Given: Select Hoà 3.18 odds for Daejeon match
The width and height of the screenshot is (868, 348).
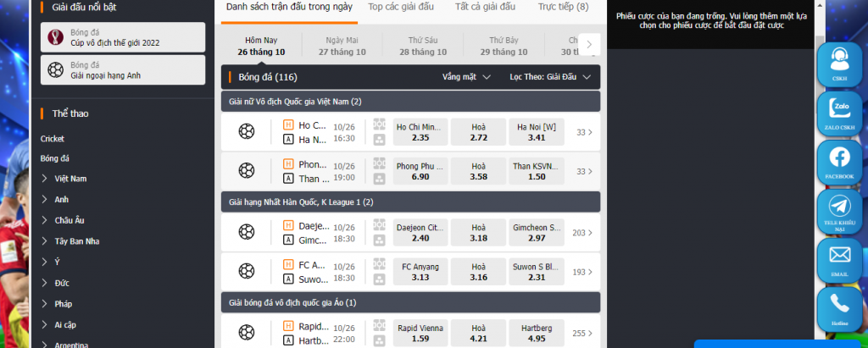Looking at the screenshot, I should pyautogui.click(x=479, y=232).
